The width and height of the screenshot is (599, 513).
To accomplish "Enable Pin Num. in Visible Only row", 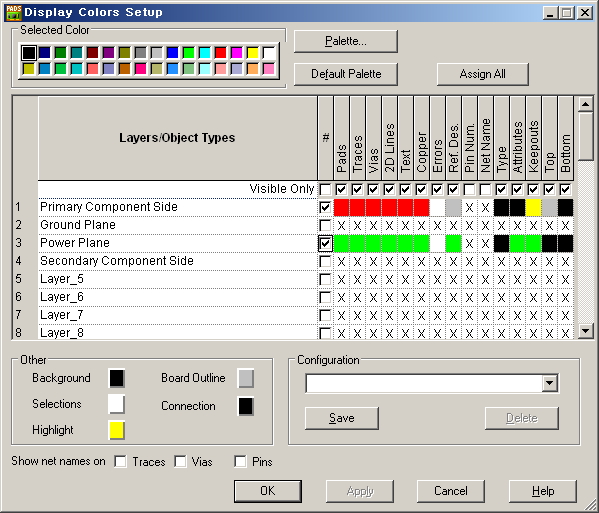I will coord(469,189).
